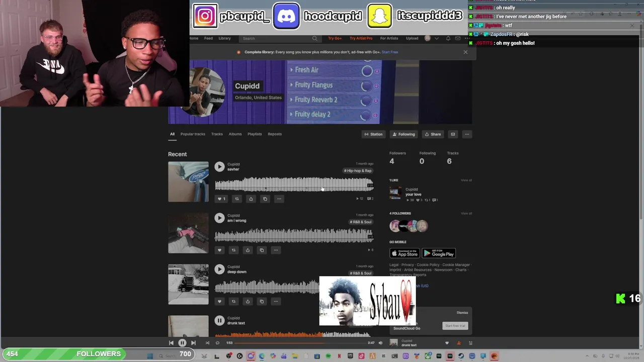The width and height of the screenshot is (644, 362).
Task: Click the Search input field
Action: (x=279, y=38)
